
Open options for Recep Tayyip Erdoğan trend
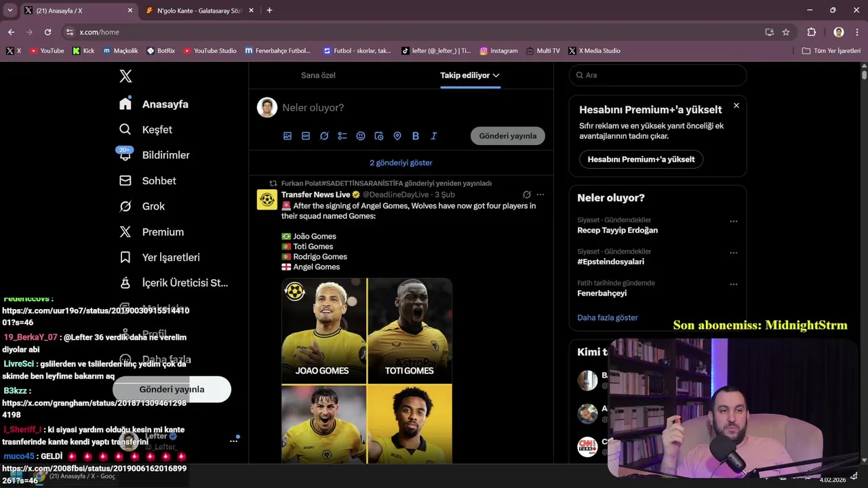click(734, 222)
